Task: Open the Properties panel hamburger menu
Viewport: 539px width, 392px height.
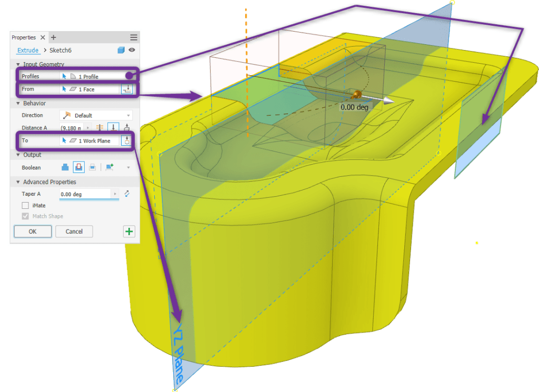Action: pyautogui.click(x=134, y=37)
